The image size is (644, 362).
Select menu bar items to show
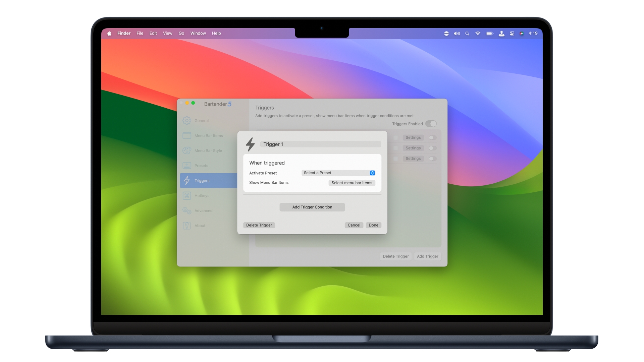pyautogui.click(x=352, y=182)
